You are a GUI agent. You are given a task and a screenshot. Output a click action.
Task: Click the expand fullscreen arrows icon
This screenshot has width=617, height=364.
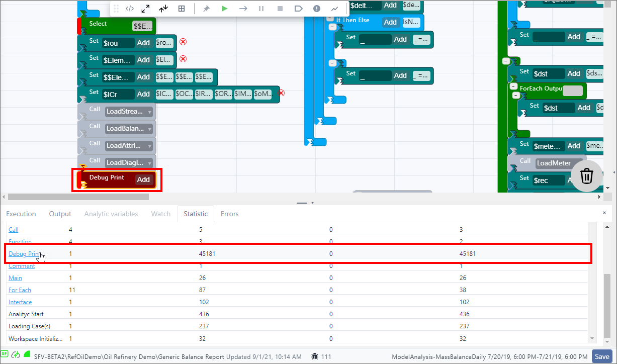tap(145, 9)
